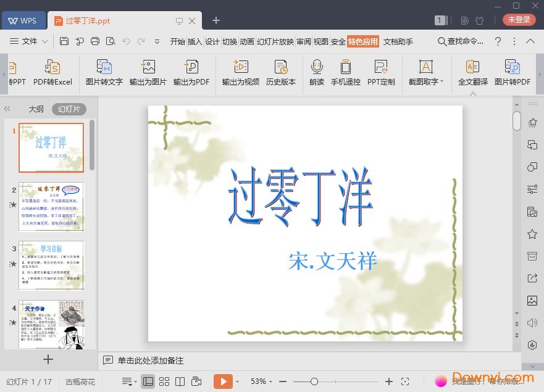Open the 手机遥控 phone remote tool
544x392 pixels.
[x=346, y=73]
